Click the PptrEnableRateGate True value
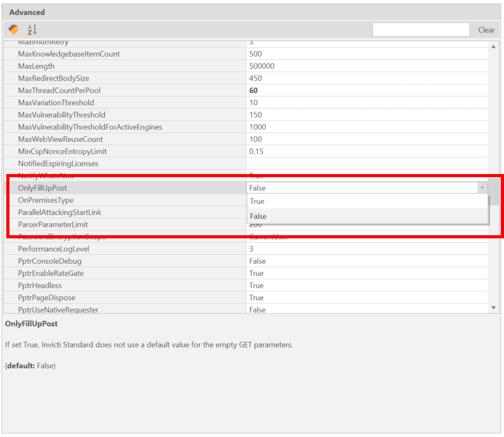 pos(257,274)
